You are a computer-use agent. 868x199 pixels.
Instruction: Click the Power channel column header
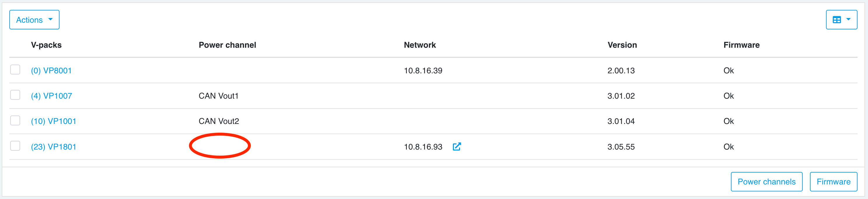tap(228, 45)
